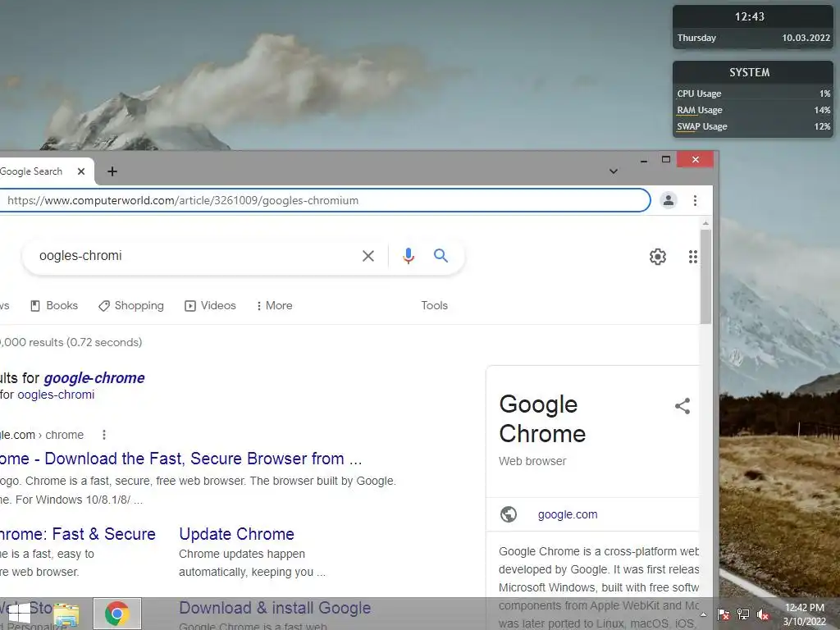Click the Thursday date line in widget
This screenshot has height=630, width=840.
[x=753, y=38]
